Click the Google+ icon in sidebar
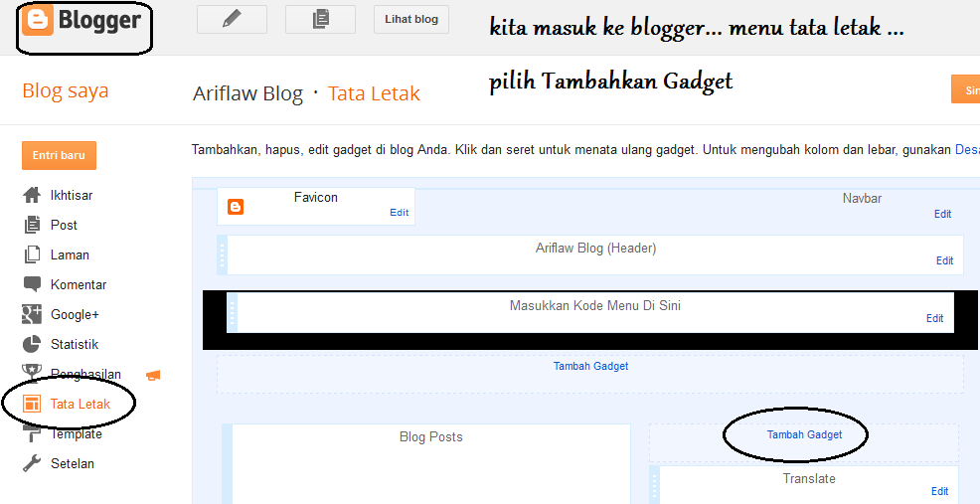Viewport: 980px width, 504px height. pos(32,314)
